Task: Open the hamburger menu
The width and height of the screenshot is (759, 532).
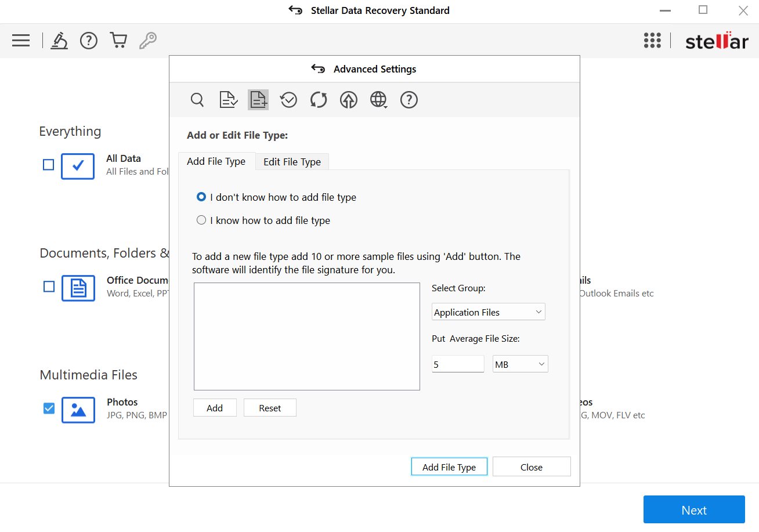Action: tap(21, 41)
